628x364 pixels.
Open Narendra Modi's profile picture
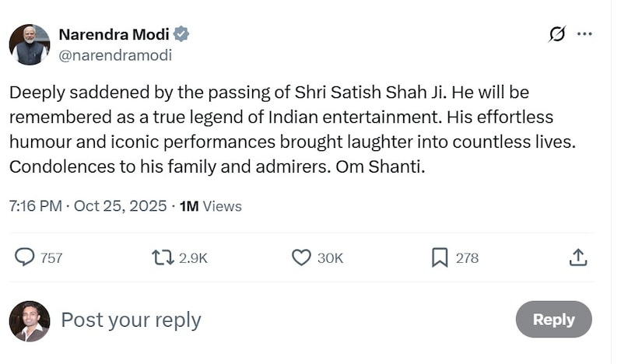point(30,44)
